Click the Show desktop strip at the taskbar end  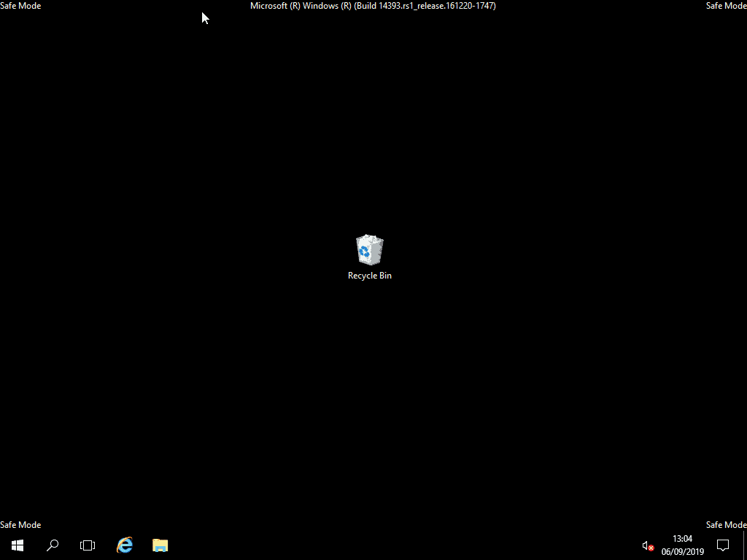745,545
